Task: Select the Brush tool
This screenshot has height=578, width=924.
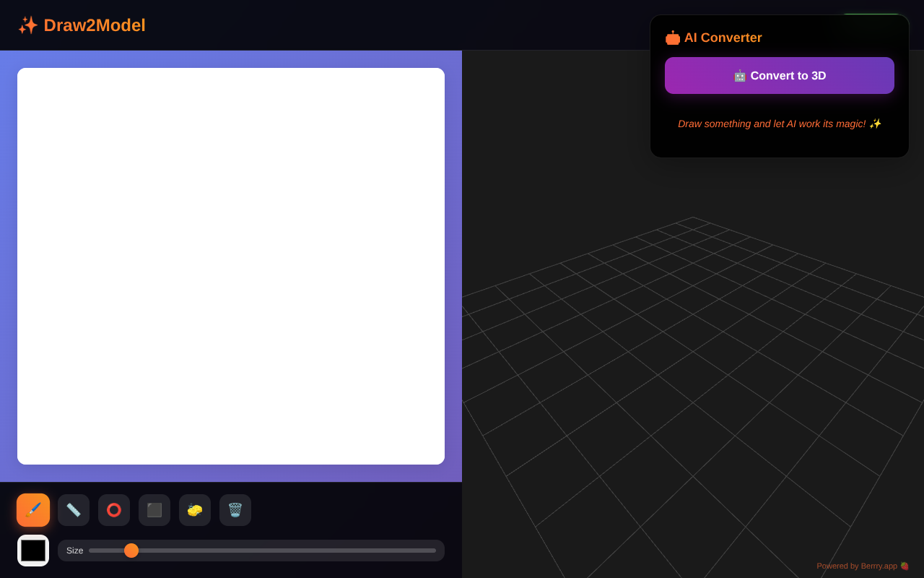Action: [32, 510]
